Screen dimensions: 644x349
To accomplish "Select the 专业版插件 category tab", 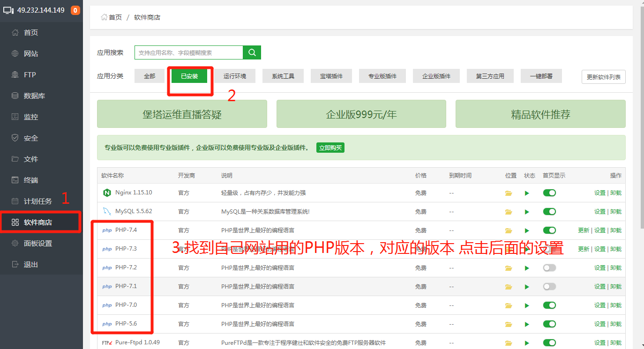I will (382, 76).
